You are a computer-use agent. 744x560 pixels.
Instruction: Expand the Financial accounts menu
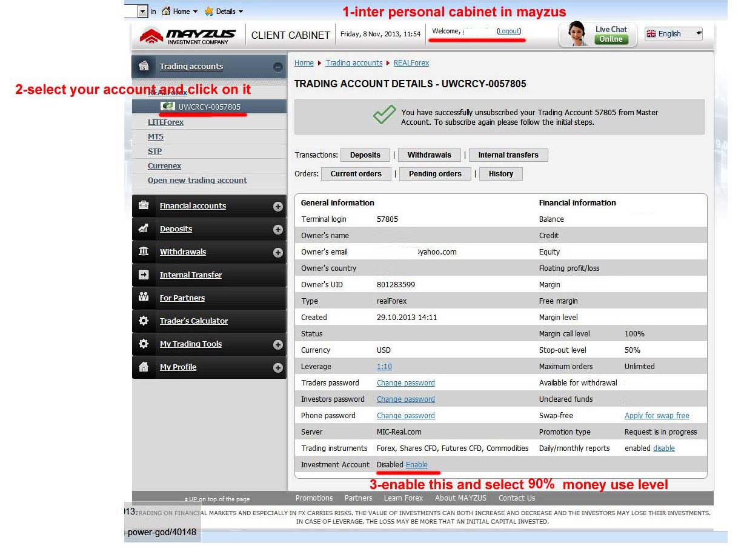278,207
